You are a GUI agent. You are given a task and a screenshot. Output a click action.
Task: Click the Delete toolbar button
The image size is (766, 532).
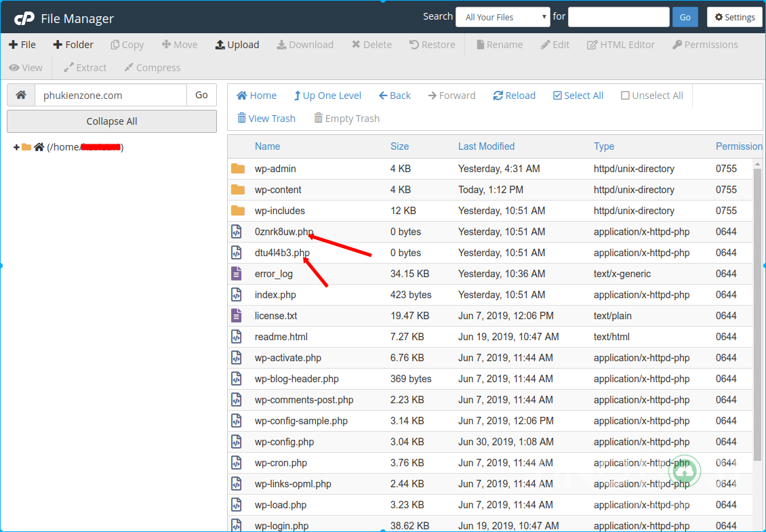pyautogui.click(x=371, y=45)
